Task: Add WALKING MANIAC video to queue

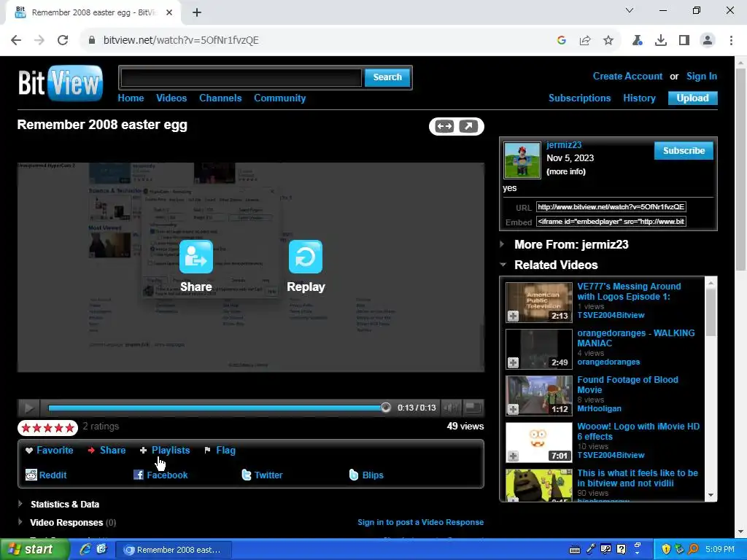Action: tap(513, 362)
